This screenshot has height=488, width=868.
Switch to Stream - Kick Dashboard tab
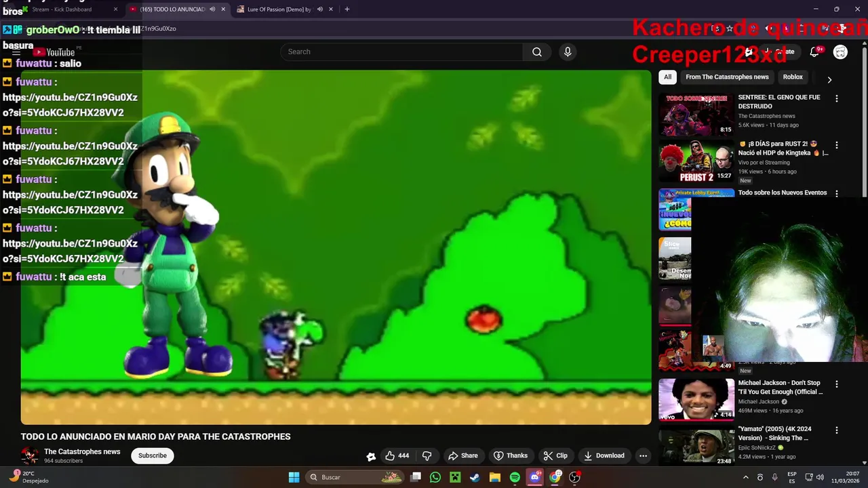point(71,9)
